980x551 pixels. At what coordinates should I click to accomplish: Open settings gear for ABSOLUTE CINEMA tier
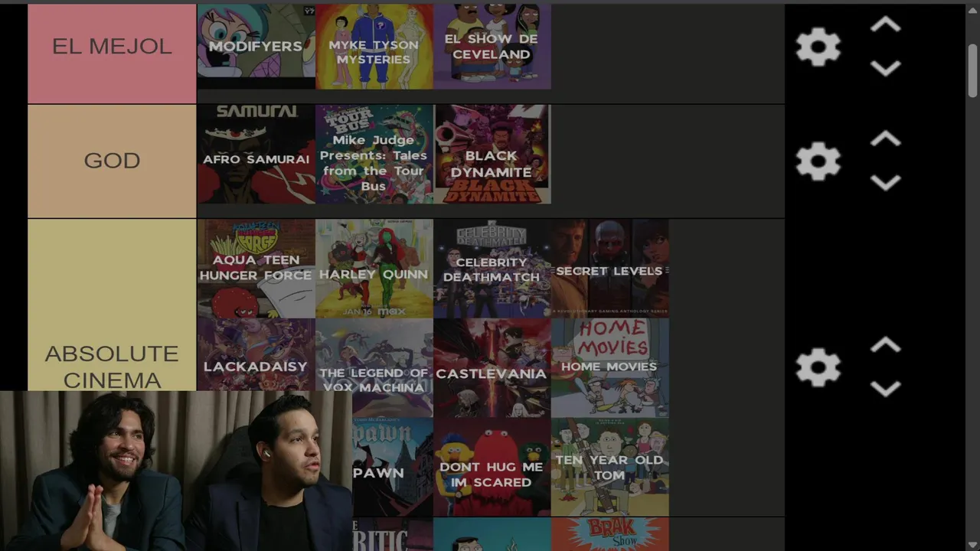pyautogui.click(x=818, y=368)
